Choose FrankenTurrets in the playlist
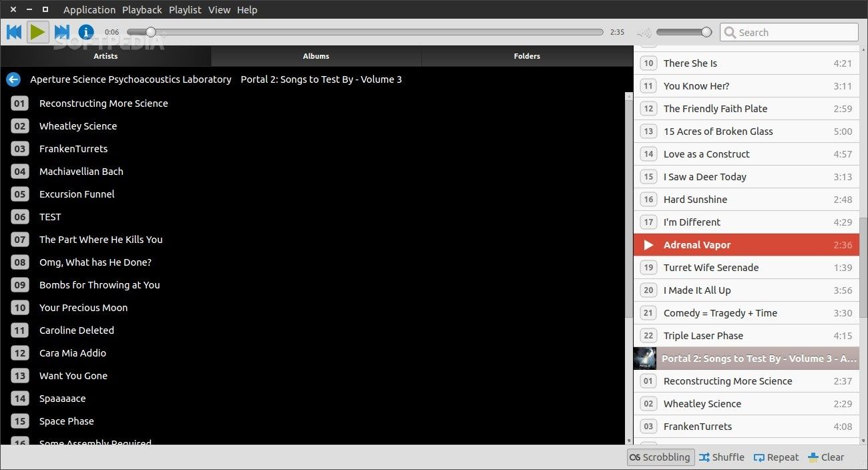 pyautogui.click(x=746, y=427)
